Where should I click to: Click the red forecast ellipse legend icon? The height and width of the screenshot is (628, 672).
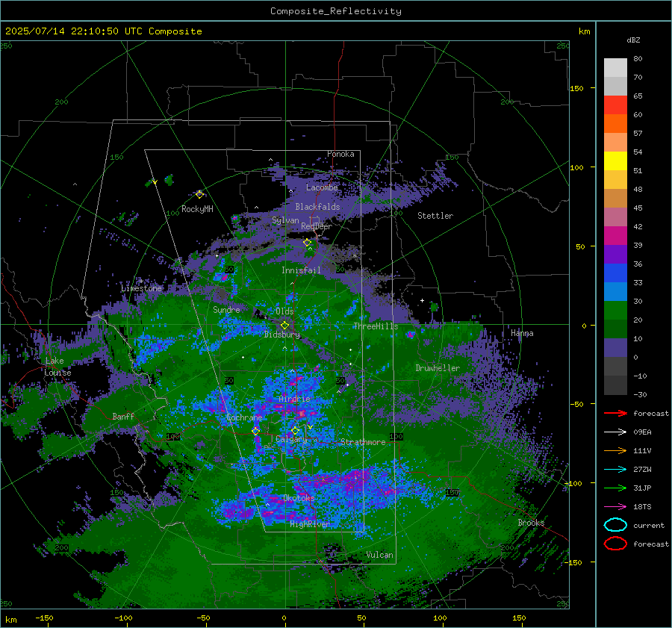[615, 544]
